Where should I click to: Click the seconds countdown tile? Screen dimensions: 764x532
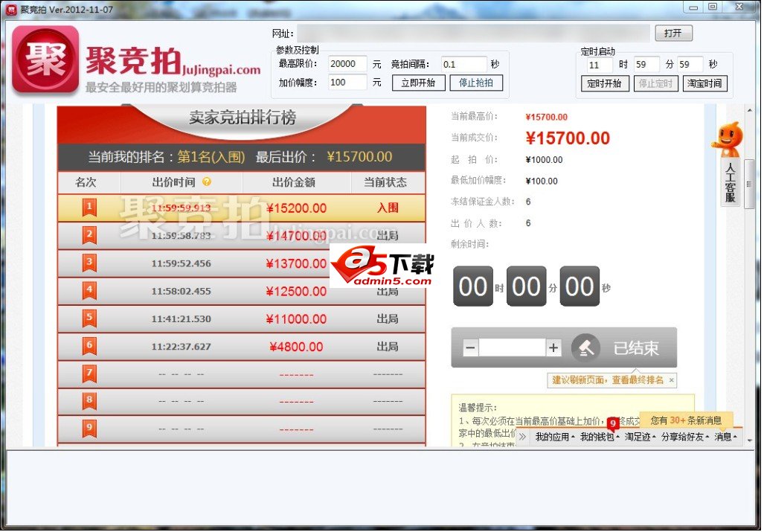[581, 286]
